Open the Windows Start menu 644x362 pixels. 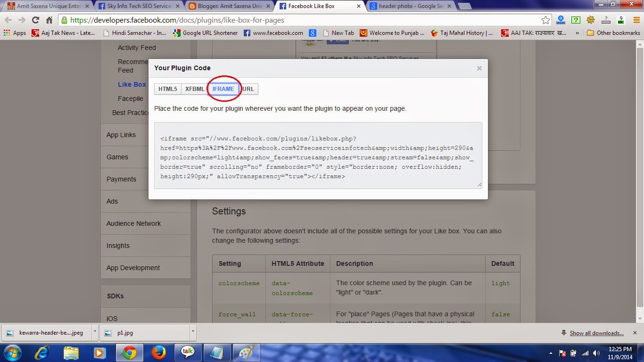(12, 353)
